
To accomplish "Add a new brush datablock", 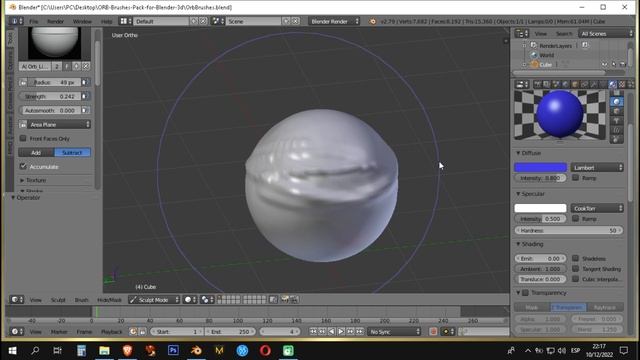I will coord(76,66).
